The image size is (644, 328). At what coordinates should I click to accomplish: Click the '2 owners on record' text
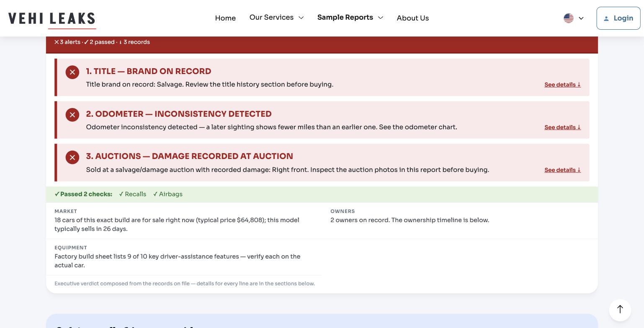pos(410,220)
